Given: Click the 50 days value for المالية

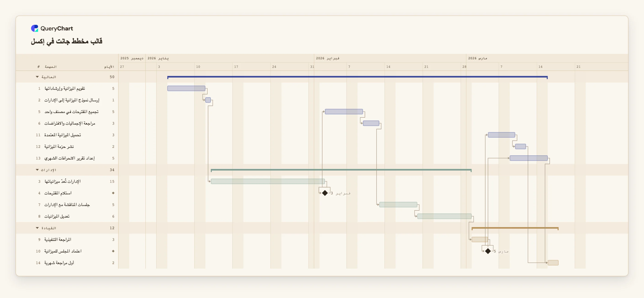Looking at the screenshot, I should point(112,77).
